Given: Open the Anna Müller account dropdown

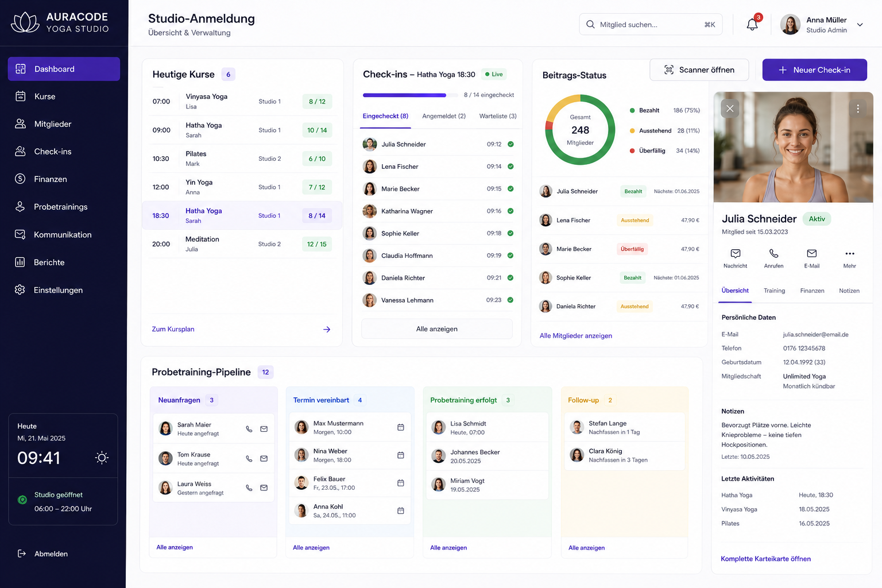Looking at the screenshot, I should tap(860, 25).
